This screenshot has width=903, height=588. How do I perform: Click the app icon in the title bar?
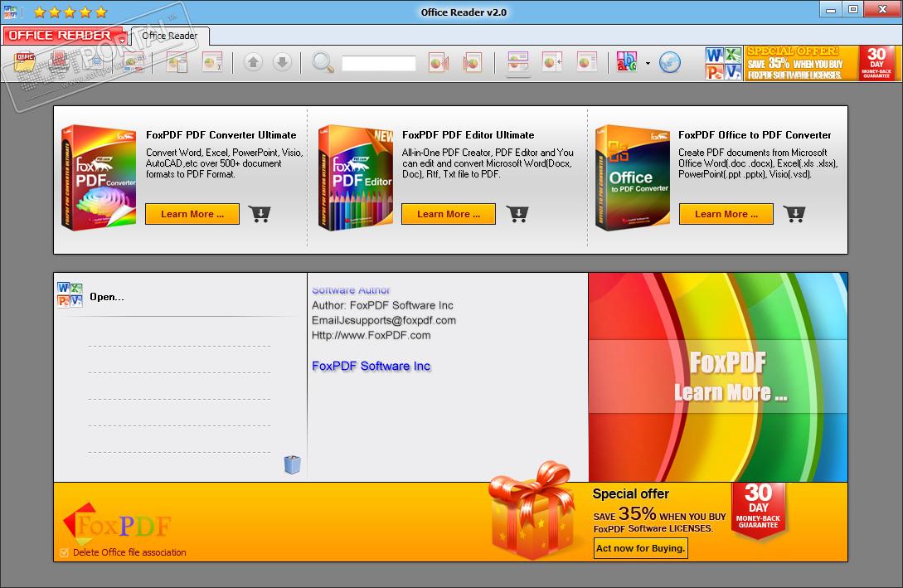coord(11,12)
